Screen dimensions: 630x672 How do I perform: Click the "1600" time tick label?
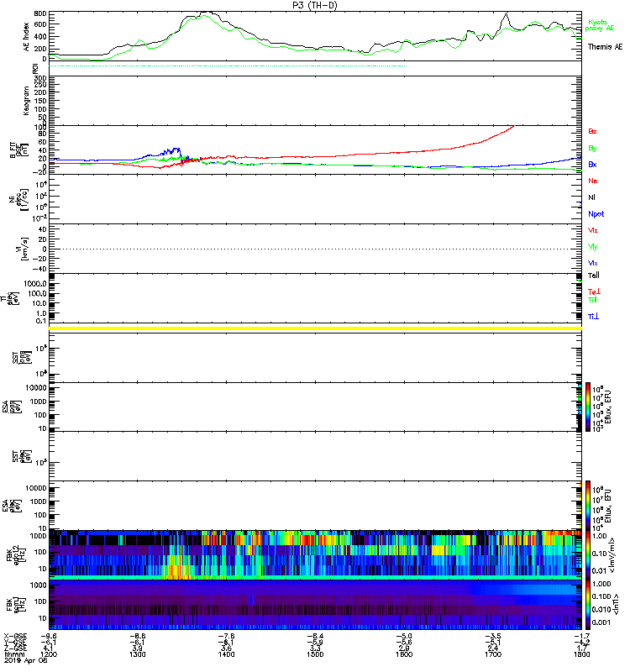click(x=404, y=654)
